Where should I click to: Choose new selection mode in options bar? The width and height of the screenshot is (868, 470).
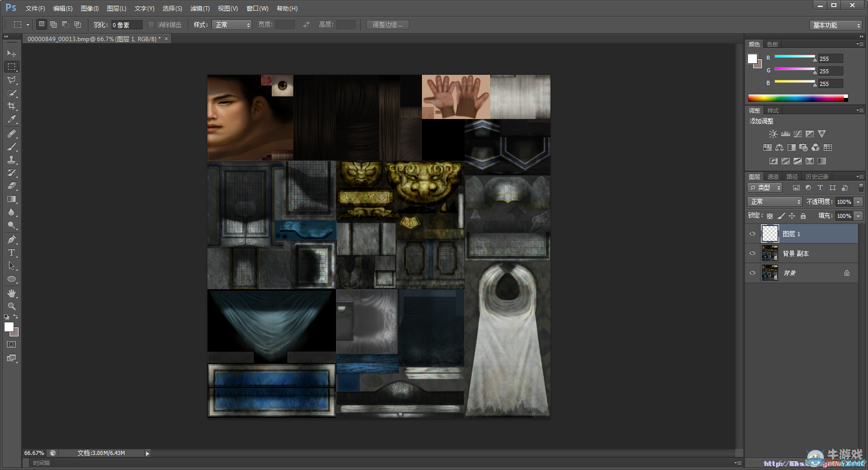(42, 24)
